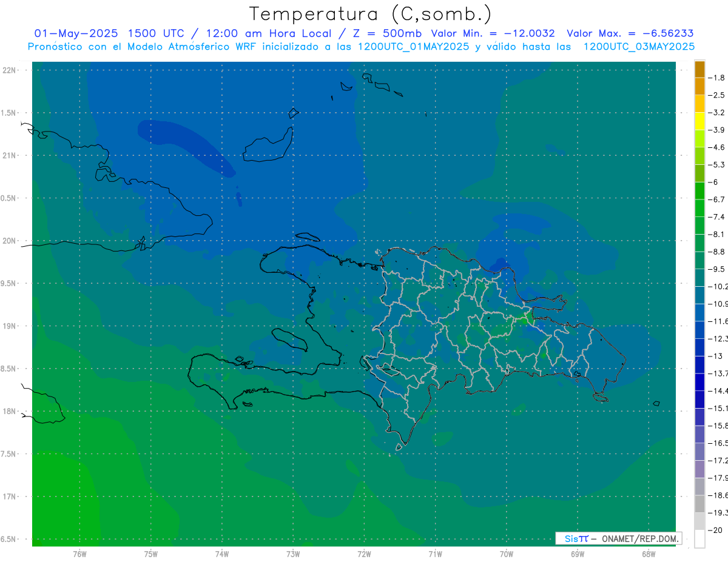The height and width of the screenshot is (562, 728).
Task: Click the "Valor Max. = -6.56233" value
Action: point(630,33)
